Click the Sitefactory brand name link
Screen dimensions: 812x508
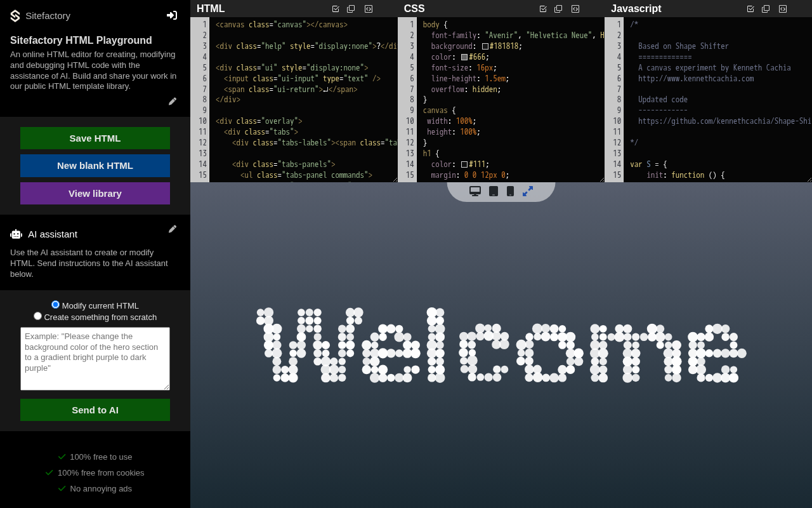(48, 16)
